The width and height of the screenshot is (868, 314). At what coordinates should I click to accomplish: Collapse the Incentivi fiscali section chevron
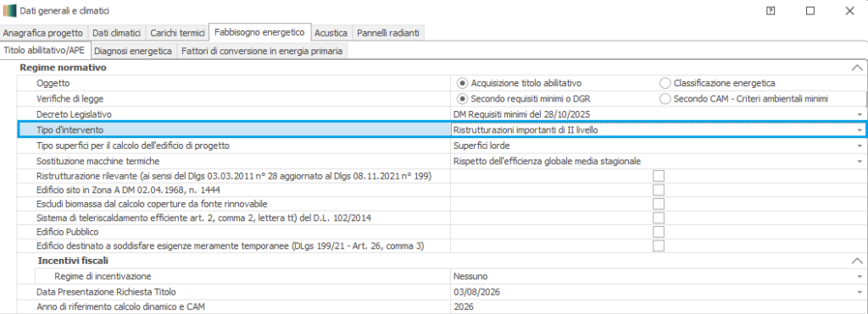[857, 261]
